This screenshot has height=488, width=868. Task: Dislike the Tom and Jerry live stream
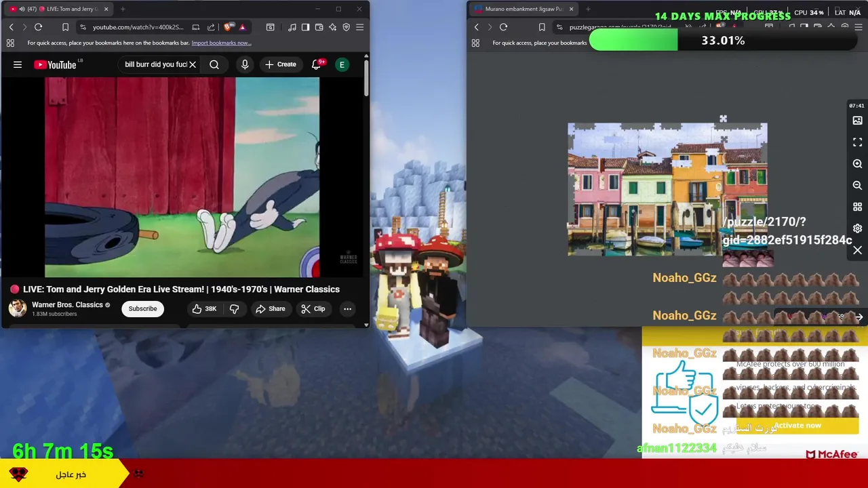click(234, 309)
